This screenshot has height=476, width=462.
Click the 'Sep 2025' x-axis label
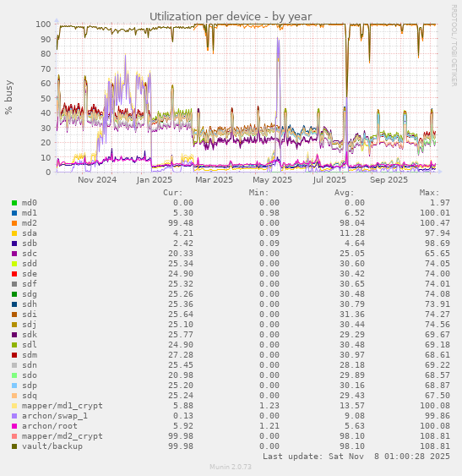tap(389, 180)
